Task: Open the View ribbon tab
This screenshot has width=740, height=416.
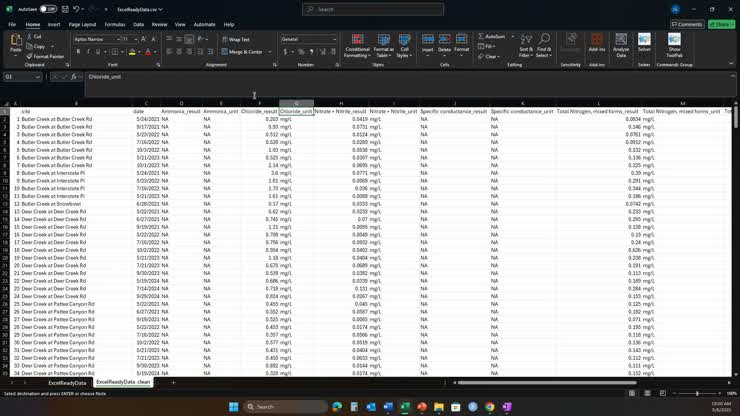Action: 180,24
